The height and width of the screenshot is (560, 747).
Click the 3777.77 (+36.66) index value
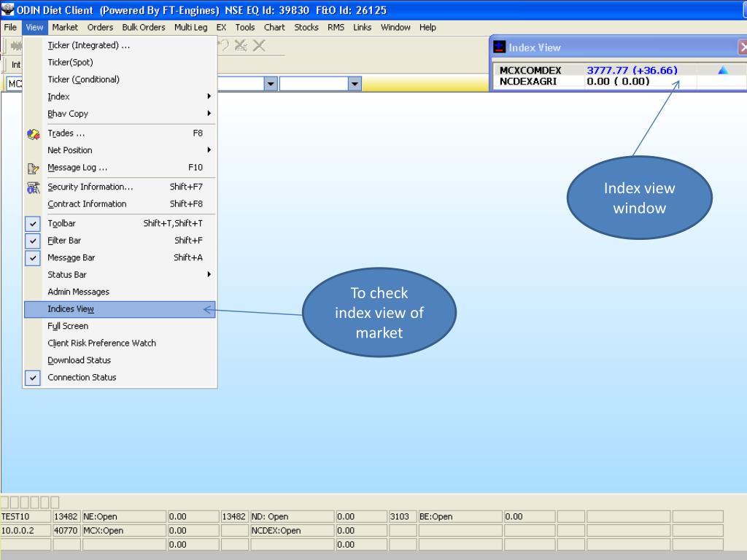[632, 71]
